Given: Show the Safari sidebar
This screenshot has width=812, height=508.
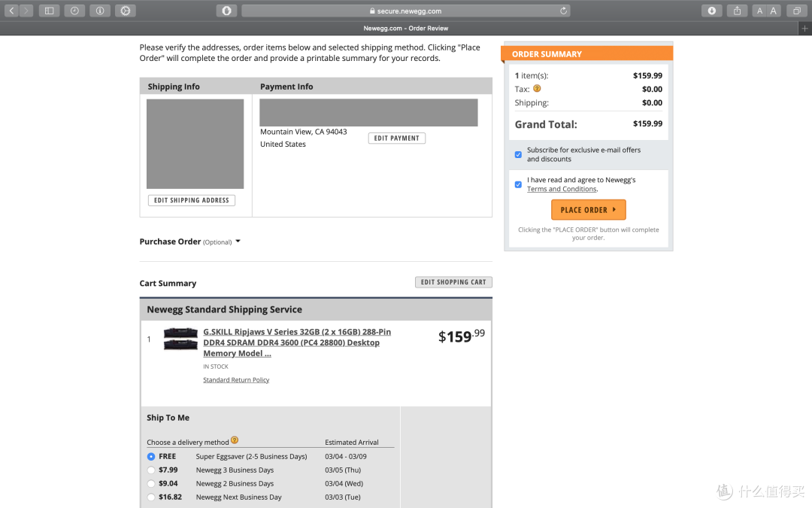Looking at the screenshot, I should coord(49,11).
